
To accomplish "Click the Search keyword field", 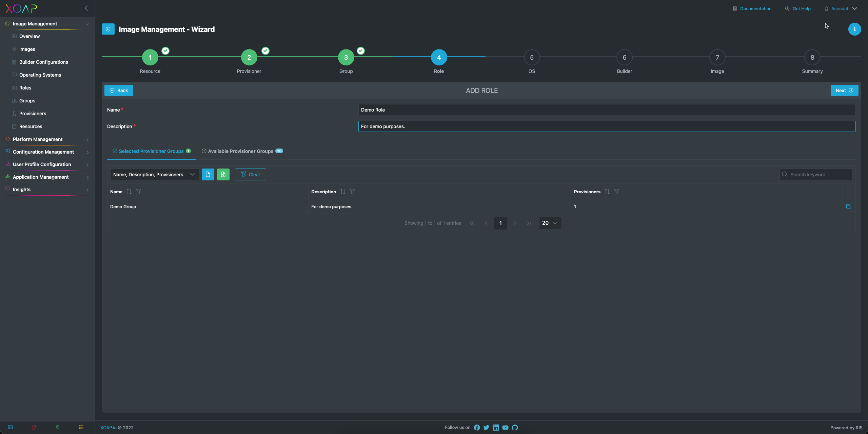I will coord(816,174).
